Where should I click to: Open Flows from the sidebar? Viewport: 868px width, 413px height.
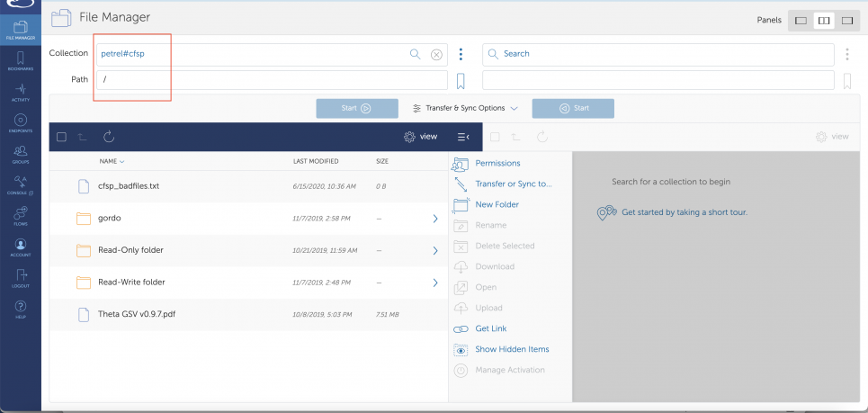20,217
